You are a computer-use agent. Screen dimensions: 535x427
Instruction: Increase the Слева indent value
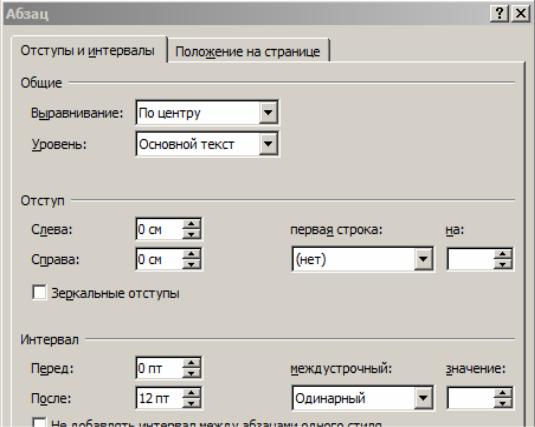click(x=191, y=224)
